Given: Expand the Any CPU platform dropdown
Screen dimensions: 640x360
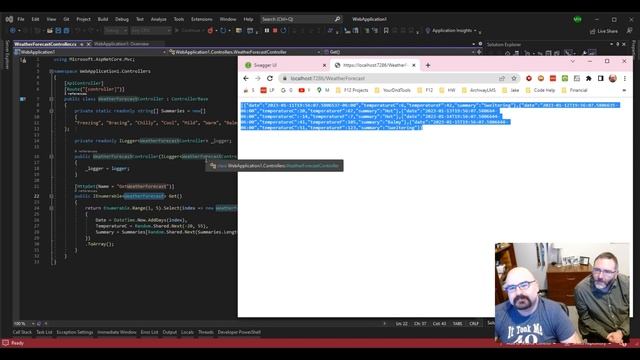Looking at the screenshot, I should (151, 31).
